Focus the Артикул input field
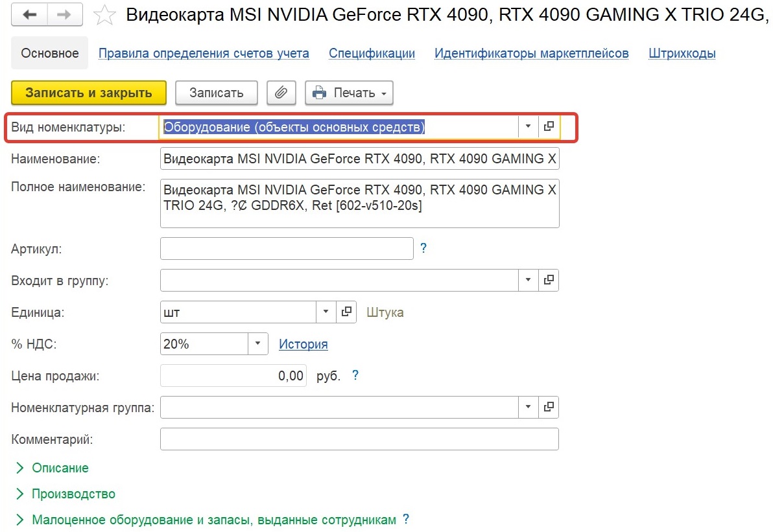Image resolution: width=773 pixels, height=532 pixels. click(x=287, y=249)
